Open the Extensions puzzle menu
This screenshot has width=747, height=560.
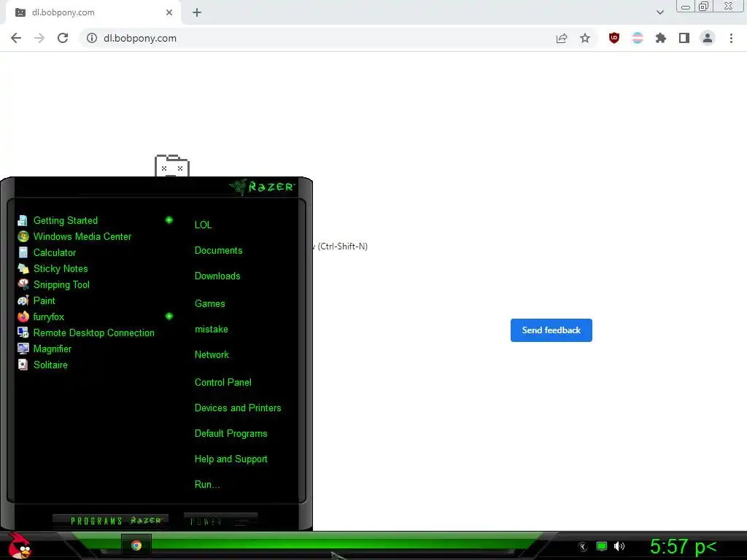pyautogui.click(x=661, y=38)
